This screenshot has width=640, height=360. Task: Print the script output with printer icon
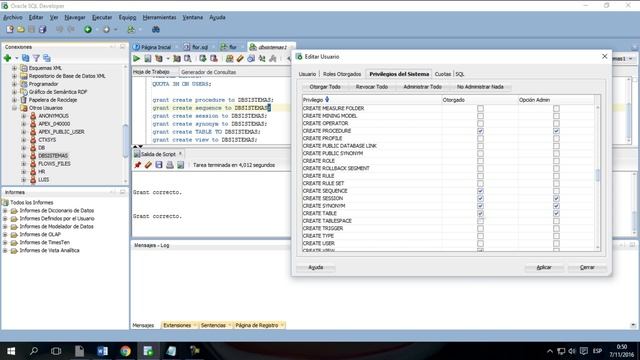click(x=169, y=165)
